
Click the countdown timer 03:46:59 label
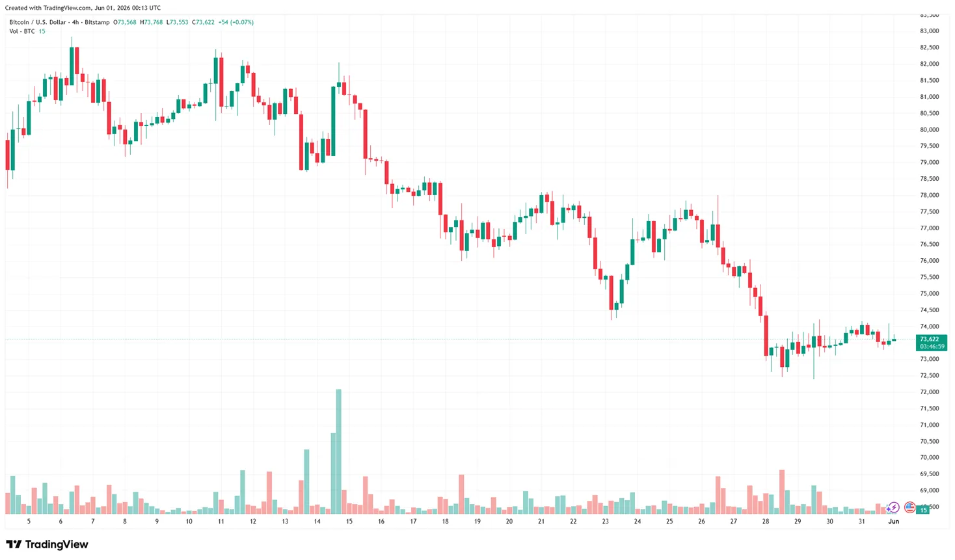[932, 347]
